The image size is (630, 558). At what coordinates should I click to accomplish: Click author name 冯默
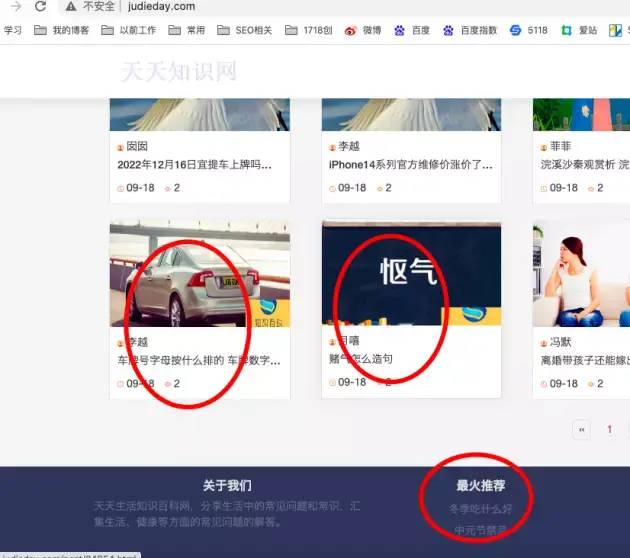click(x=560, y=342)
